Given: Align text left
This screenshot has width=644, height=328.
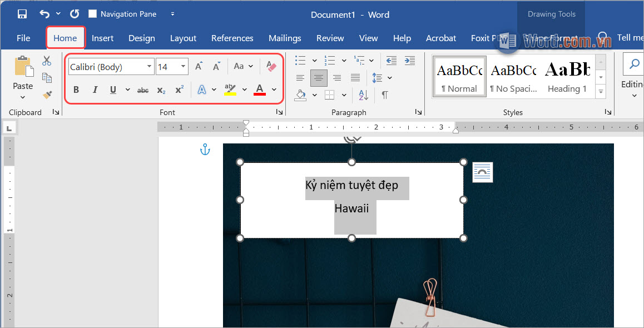Looking at the screenshot, I should (300, 78).
